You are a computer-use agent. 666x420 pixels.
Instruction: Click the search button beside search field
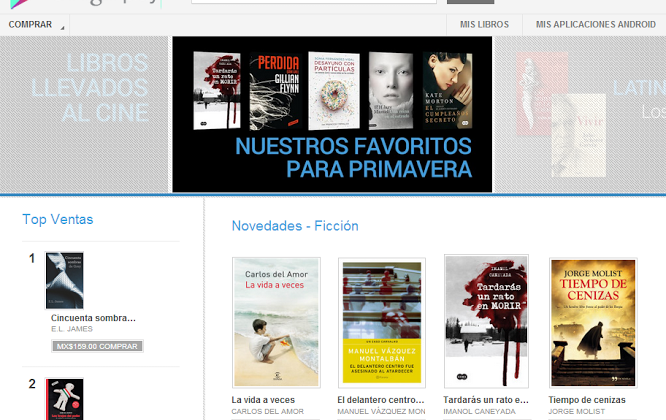click(470, 2)
